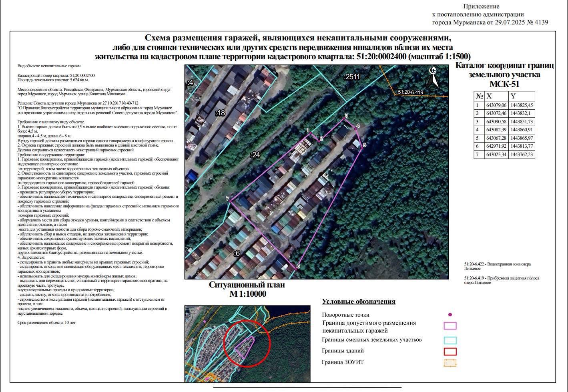The height and width of the screenshot is (392, 568).
Task: Click parcel label :2511 on the map
Action: point(352,77)
